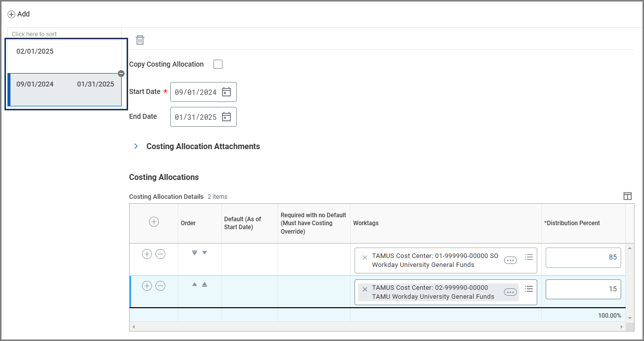Viewport: 644px width, 341px height.
Task: Open worktags prompt list for second row
Action: (529, 289)
